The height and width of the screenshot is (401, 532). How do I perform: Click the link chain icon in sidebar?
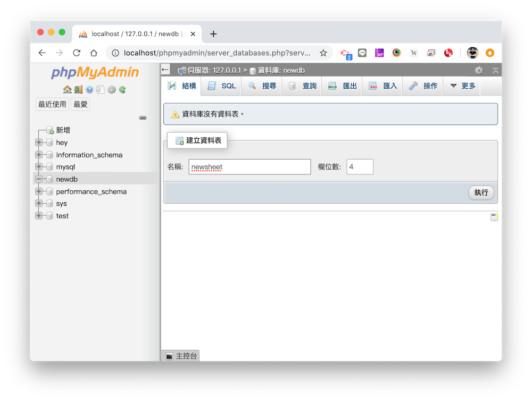click(143, 118)
